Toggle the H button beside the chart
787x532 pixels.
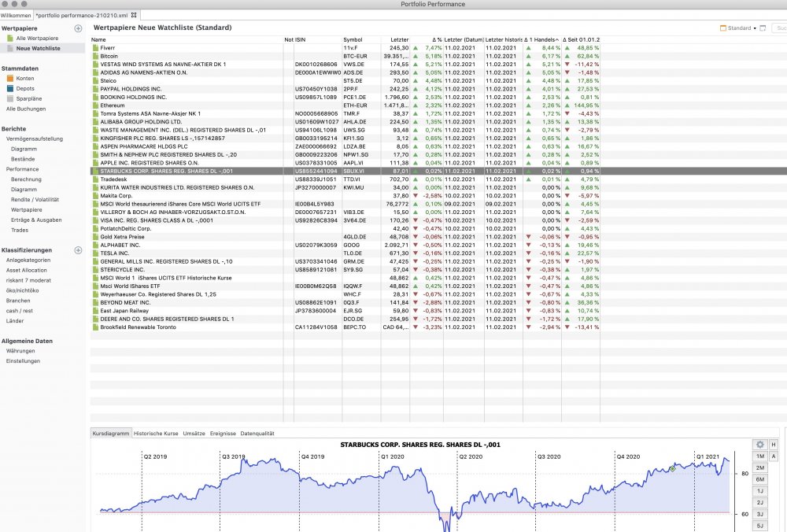(774, 445)
